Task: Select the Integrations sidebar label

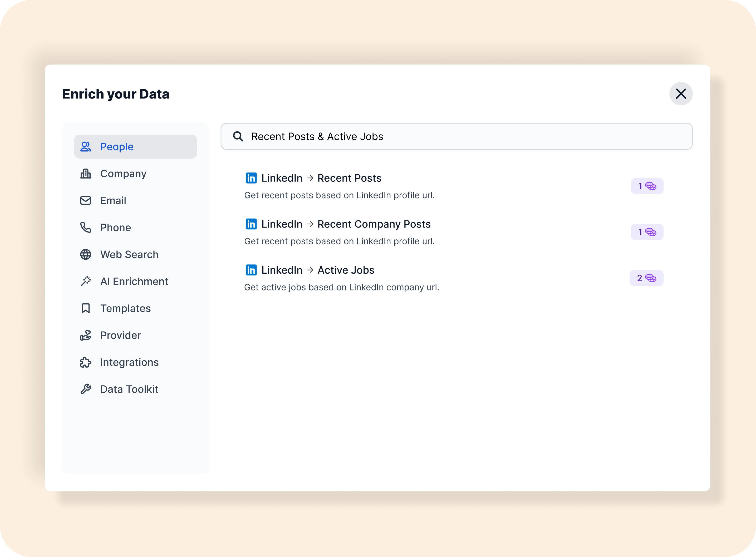Action: point(130,362)
